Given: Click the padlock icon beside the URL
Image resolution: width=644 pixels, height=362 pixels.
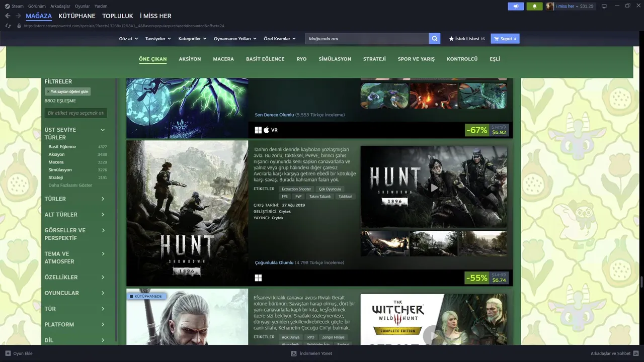Looking at the screenshot, I should pos(19,26).
